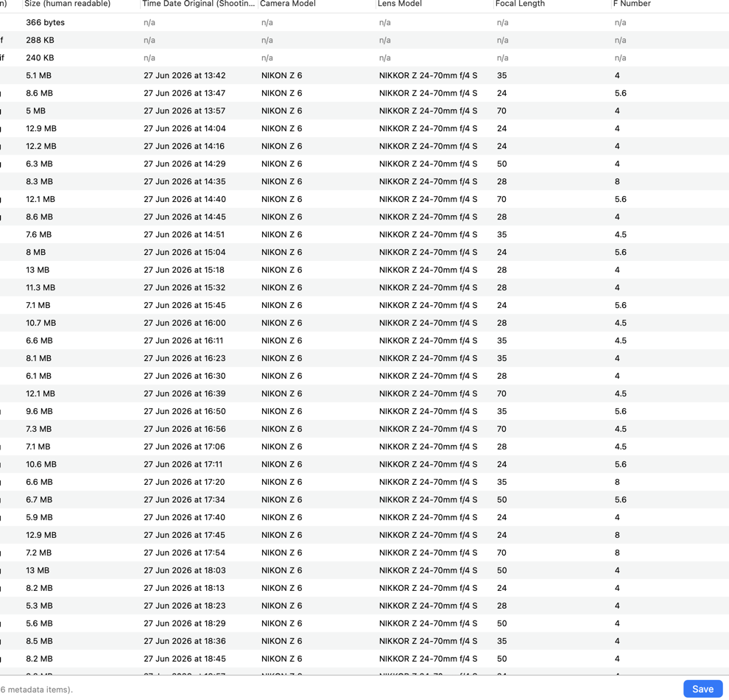Click NIKON Z 6 in the 17:40 row
This screenshot has height=700, width=729.
point(282,517)
